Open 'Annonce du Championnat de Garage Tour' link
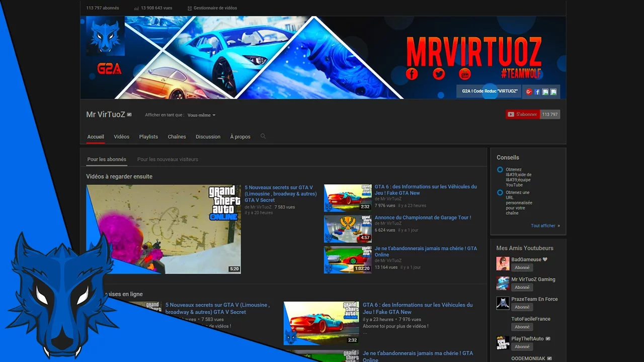 [423, 218]
